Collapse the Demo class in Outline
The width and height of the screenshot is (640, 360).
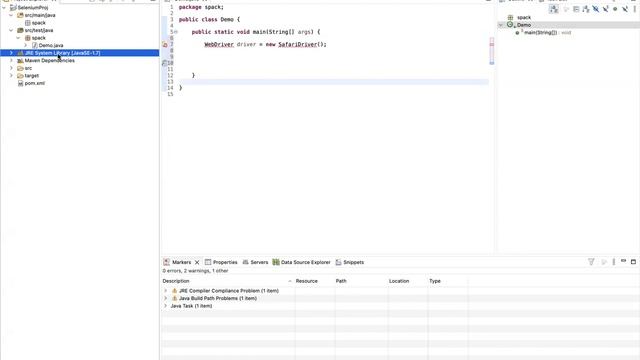click(x=501, y=25)
